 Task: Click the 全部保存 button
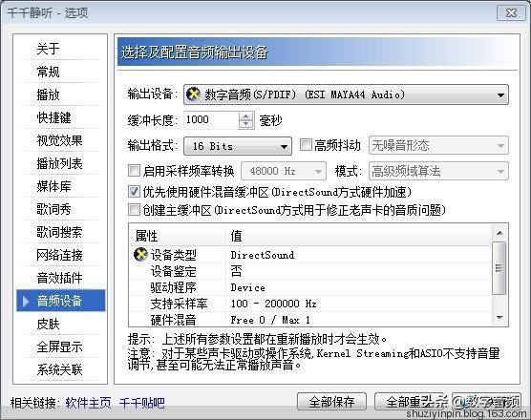click(331, 402)
